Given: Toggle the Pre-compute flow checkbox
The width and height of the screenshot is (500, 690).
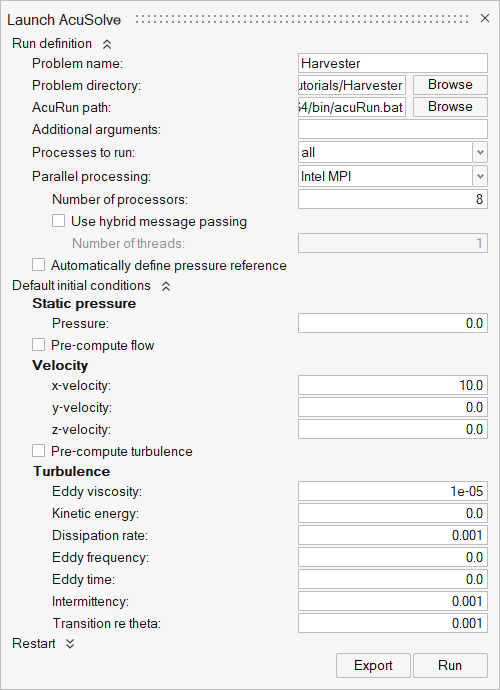Looking at the screenshot, I should pyautogui.click(x=38, y=345).
